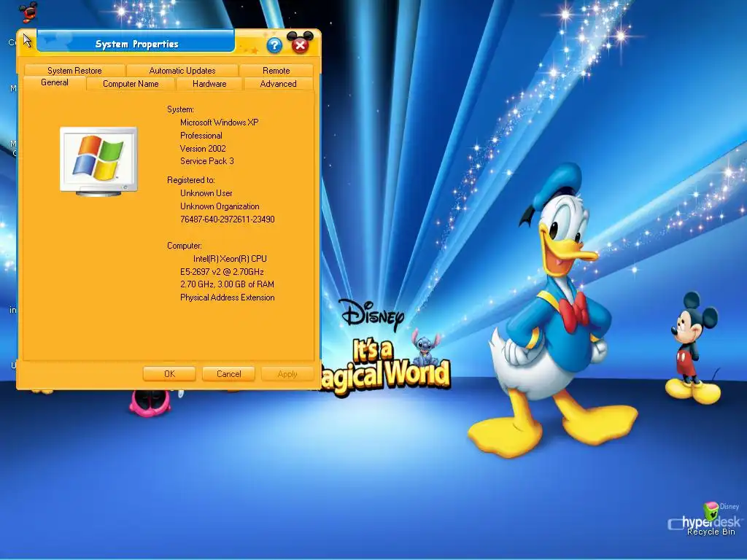Confirm with the OK button
This screenshot has width=747, height=560.
tap(169, 374)
